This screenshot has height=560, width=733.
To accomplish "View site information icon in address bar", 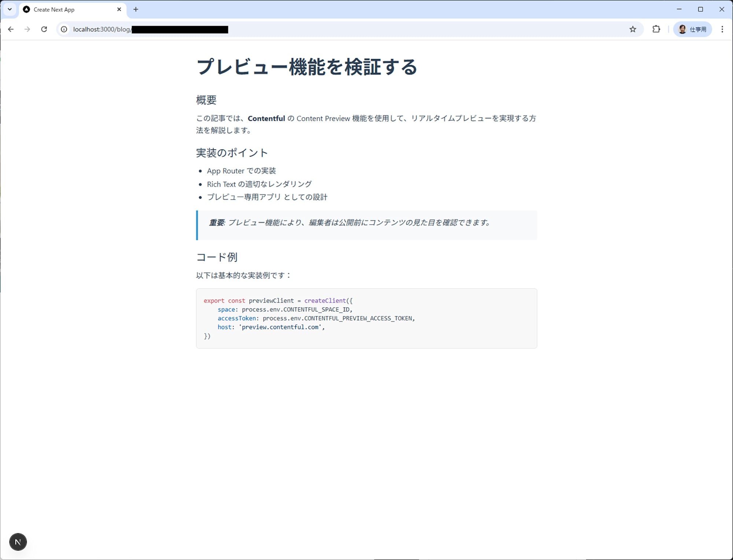I will [64, 29].
